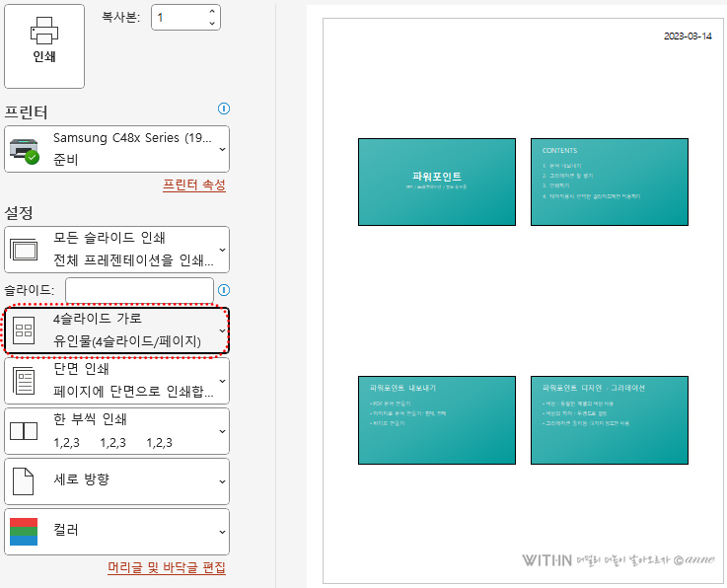This screenshot has width=727, height=588.
Task: Open the 한 부씩 인쇄 collation dropdown
Action: point(116,431)
